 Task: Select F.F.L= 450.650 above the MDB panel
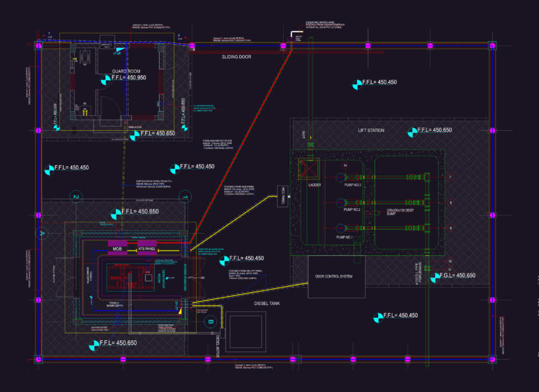[140, 211]
